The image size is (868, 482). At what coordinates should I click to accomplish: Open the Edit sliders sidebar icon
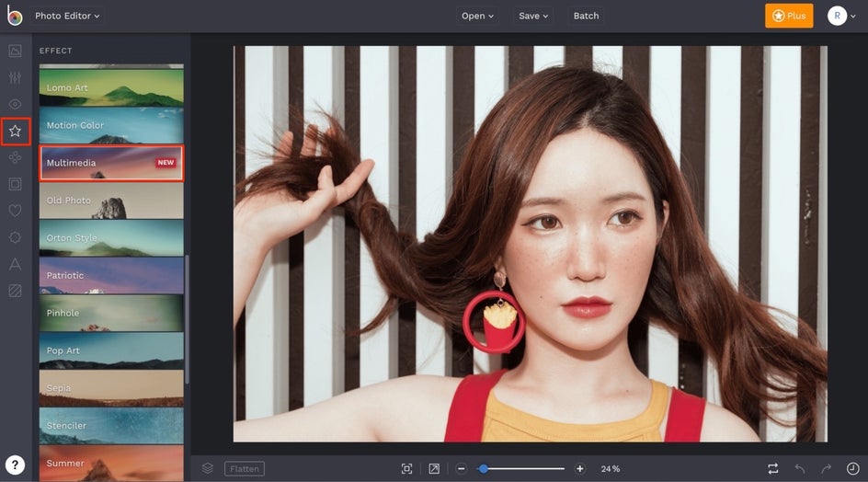15,77
